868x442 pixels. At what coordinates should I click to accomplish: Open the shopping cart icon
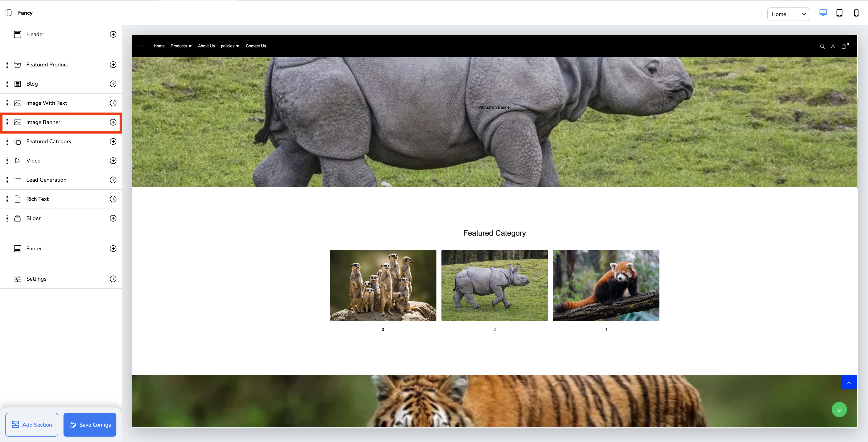(844, 46)
